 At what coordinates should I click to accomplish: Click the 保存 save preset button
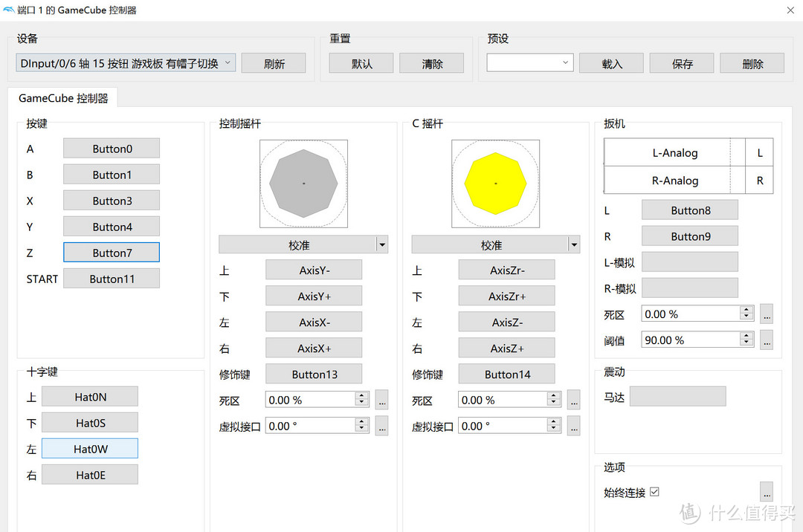[682, 63]
